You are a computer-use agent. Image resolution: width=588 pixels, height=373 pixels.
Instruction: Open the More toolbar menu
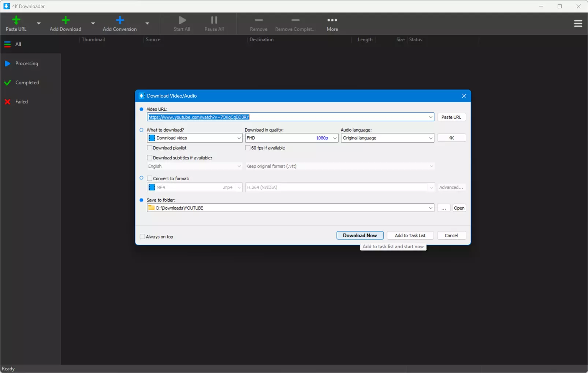coord(332,24)
